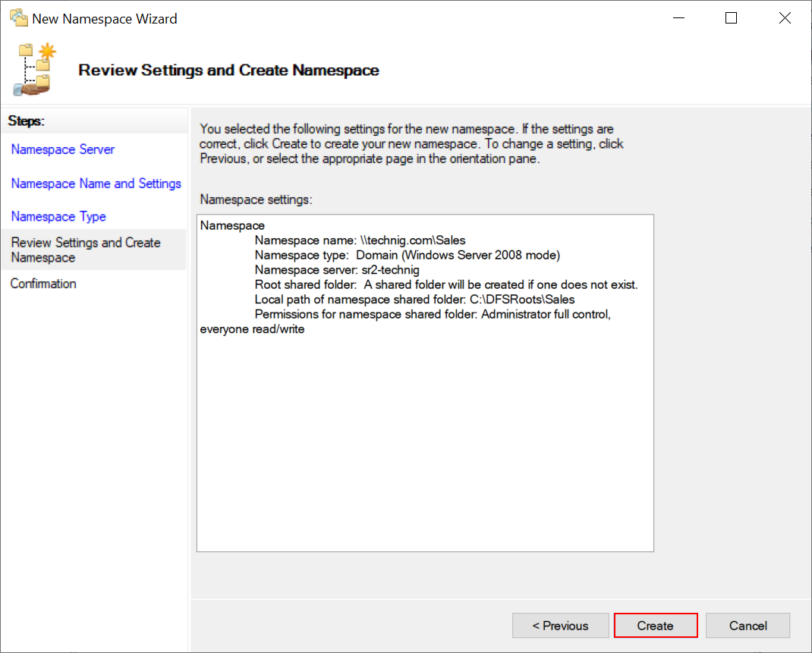
Task: Select the Namespace Server step
Action: (63, 149)
